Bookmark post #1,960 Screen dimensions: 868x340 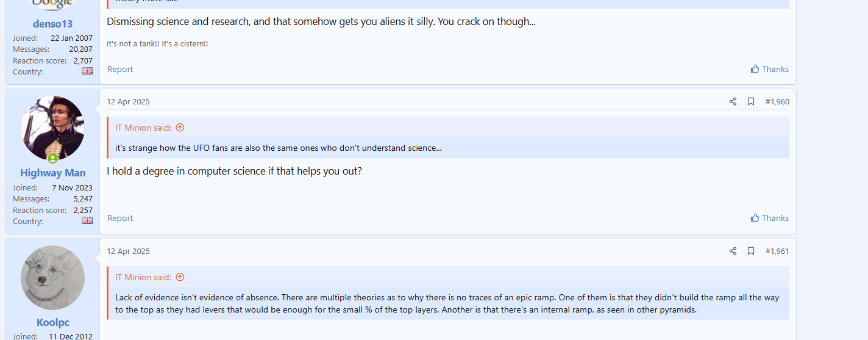[x=751, y=101]
